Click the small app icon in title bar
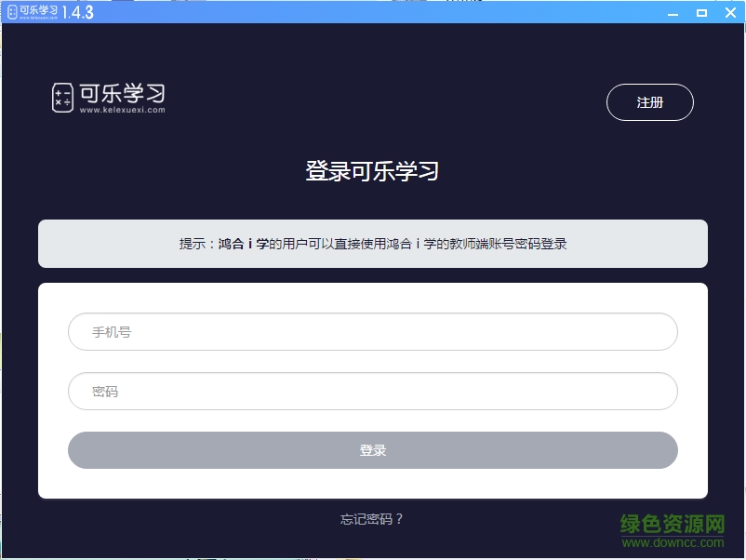Image resolution: width=746 pixels, height=560 pixels. [x=11, y=11]
